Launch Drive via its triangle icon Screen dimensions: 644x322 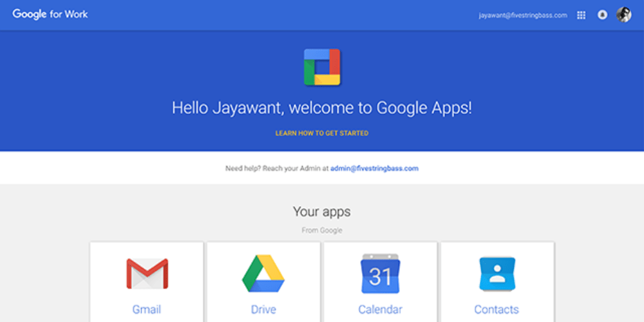pos(263,274)
